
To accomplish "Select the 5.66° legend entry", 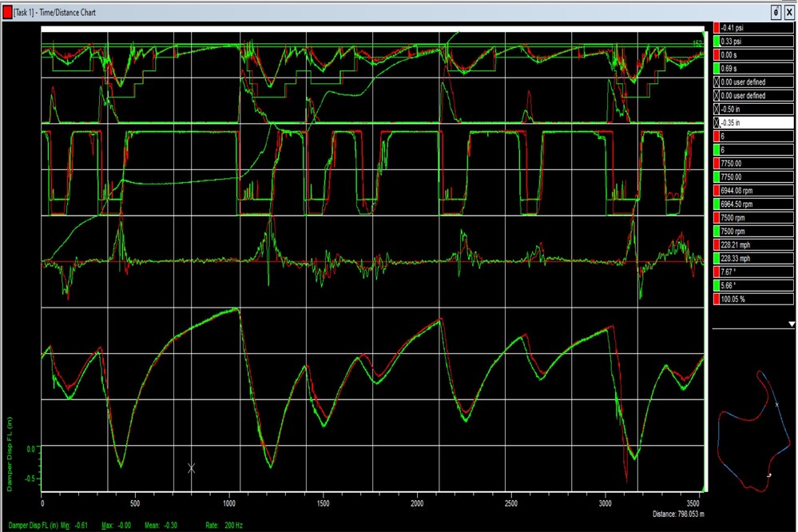I will tap(753, 286).
